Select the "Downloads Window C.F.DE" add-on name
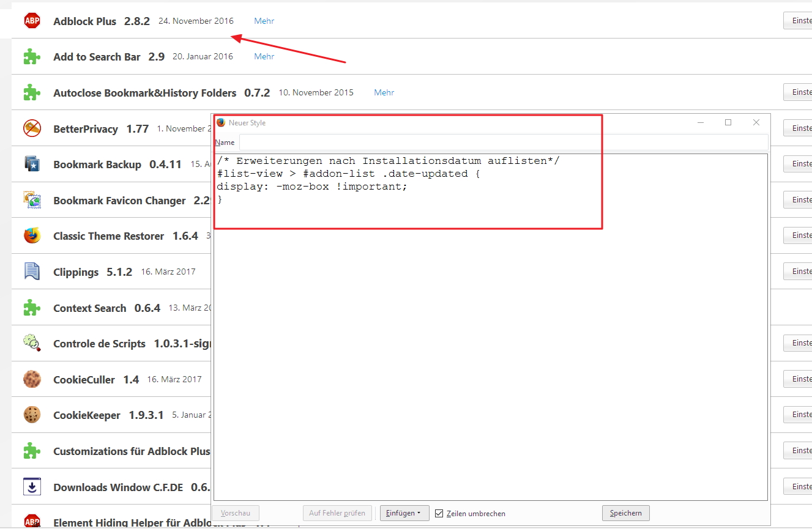 118,487
